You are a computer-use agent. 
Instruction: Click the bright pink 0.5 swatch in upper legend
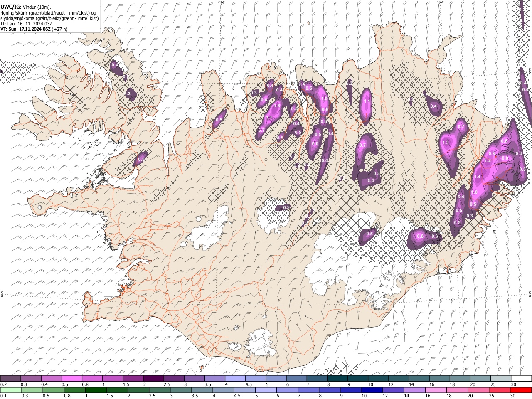coord(72,379)
